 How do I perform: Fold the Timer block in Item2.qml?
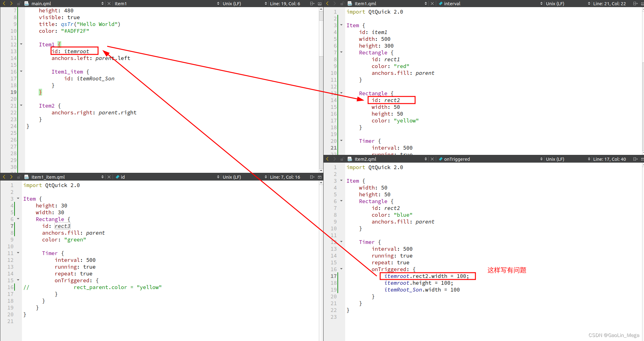tap(341, 242)
